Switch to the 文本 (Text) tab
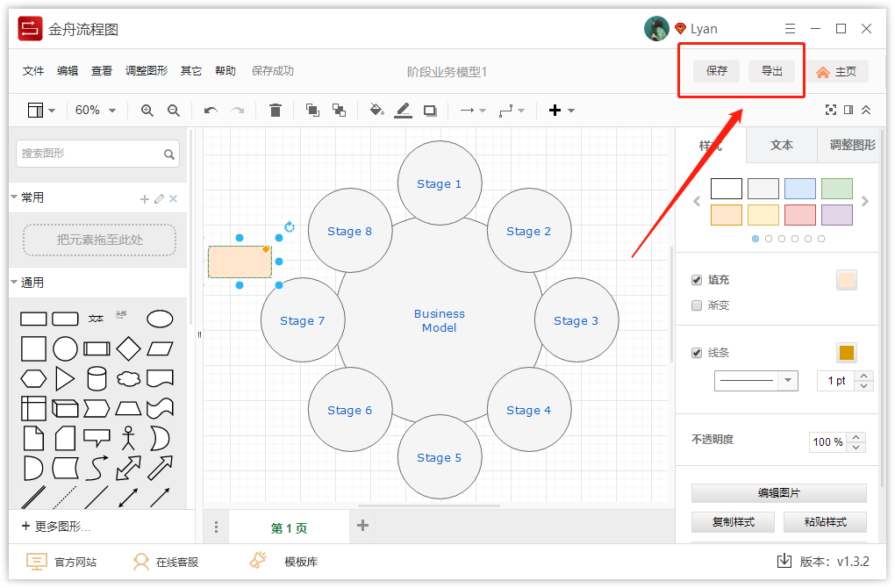 [780, 146]
